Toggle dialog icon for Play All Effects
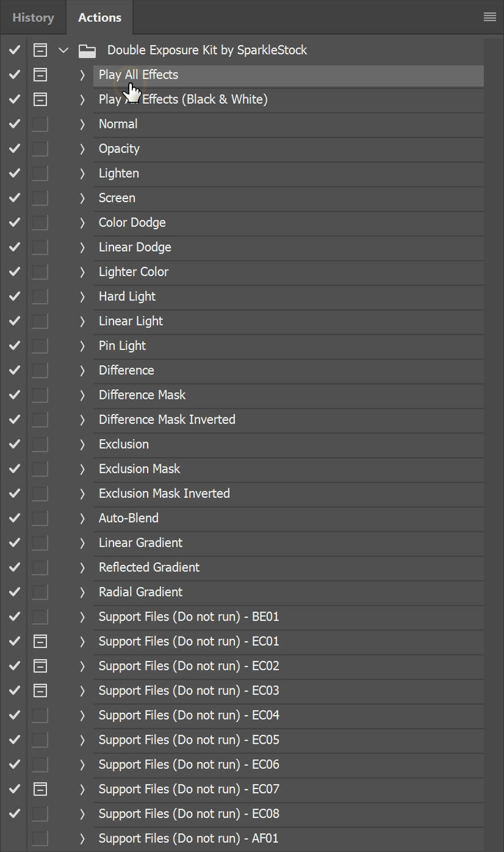Viewport: 504px width, 852px height. pyautogui.click(x=40, y=75)
